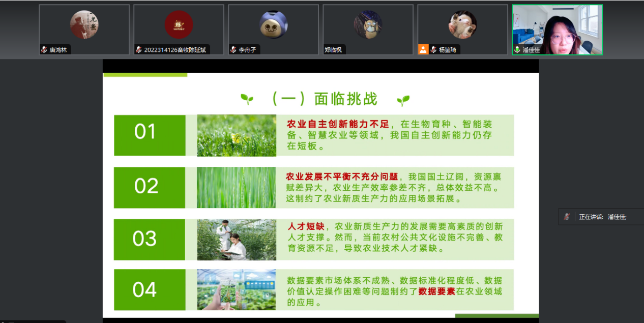Click the leaf icon right of 面临挑战 title
Image resolution: width=644 pixels, height=323 pixels.
(x=403, y=100)
